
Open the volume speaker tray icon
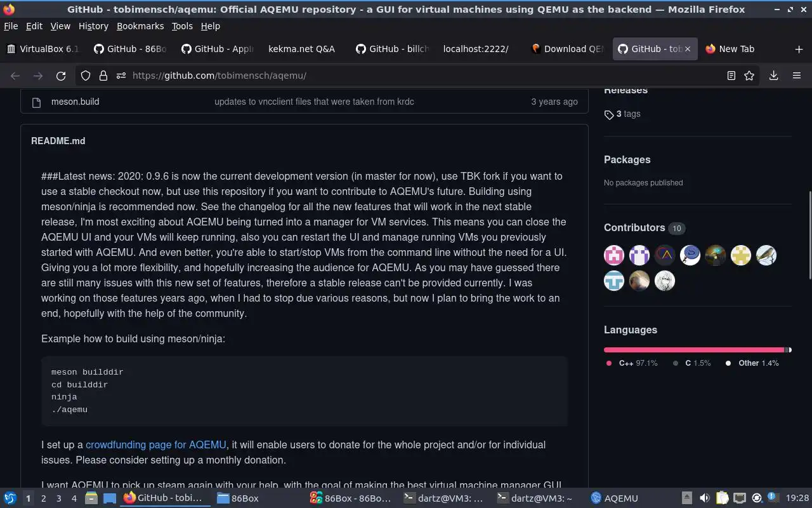pyautogui.click(x=704, y=498)
